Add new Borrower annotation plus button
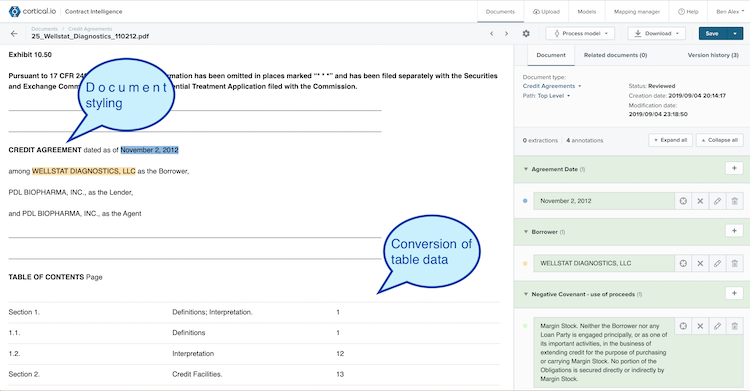Screen dimensions: 750x391 (734, 231)
